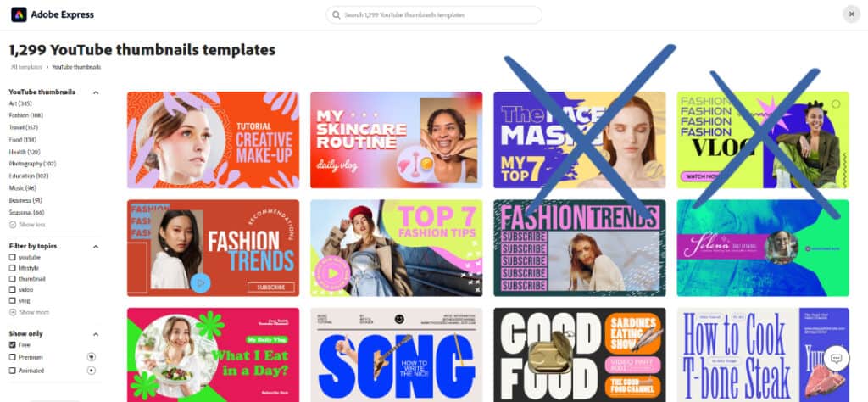Viewport: 868px width, 402px height.
Task: Focus the YouTube thumbnails templates search field
Action: (433, 15)
